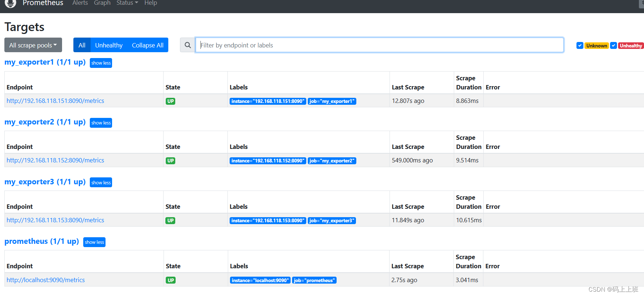Click the 549.000ms ago last scrape value

(412, 160)
